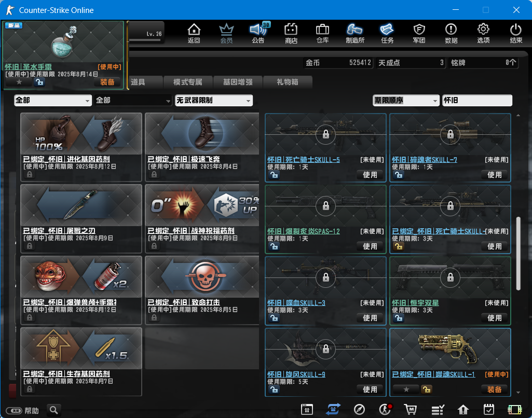Click the 结束 power icon
Viewport: 532px width, 418px height.
[x=516, y=33]
